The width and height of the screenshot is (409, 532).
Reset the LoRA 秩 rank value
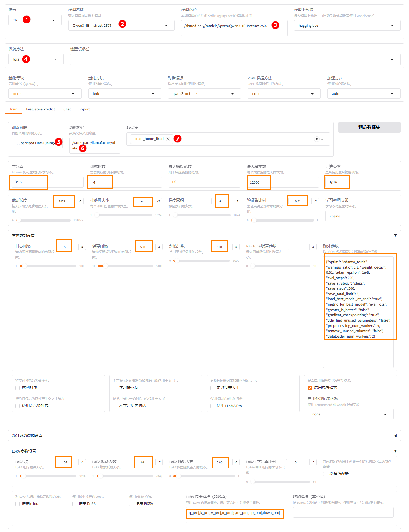click(82, 462)
